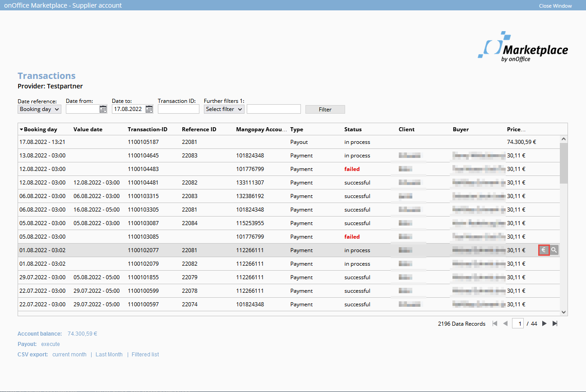Click the Value date column header

(x=88, y=129)
